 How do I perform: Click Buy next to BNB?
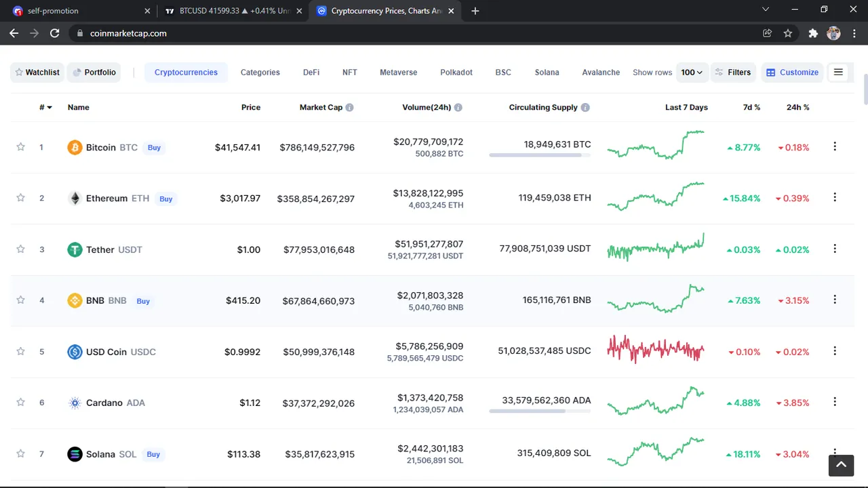pyautogui.click(x=143, y=301)
